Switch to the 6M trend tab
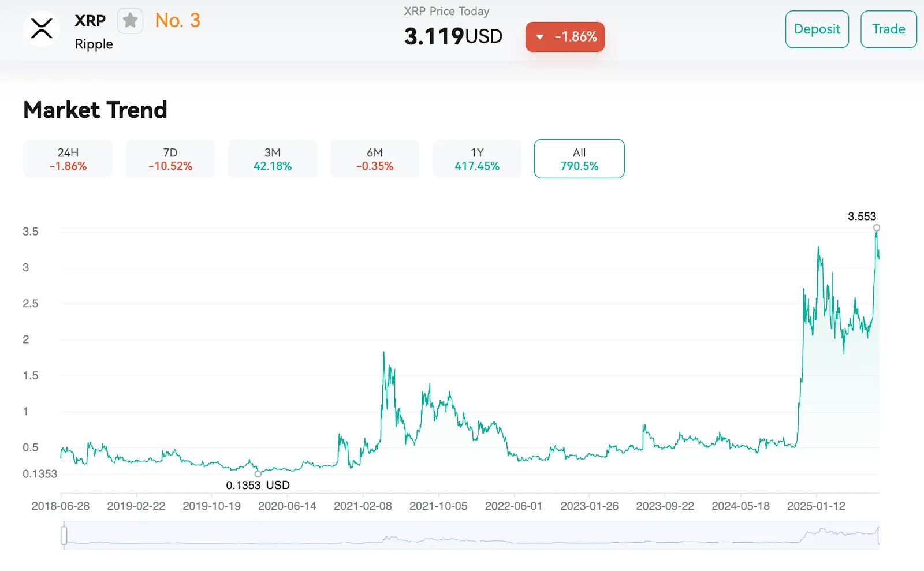The width and height of the screenshot is (924, 571). click(375, 159)
